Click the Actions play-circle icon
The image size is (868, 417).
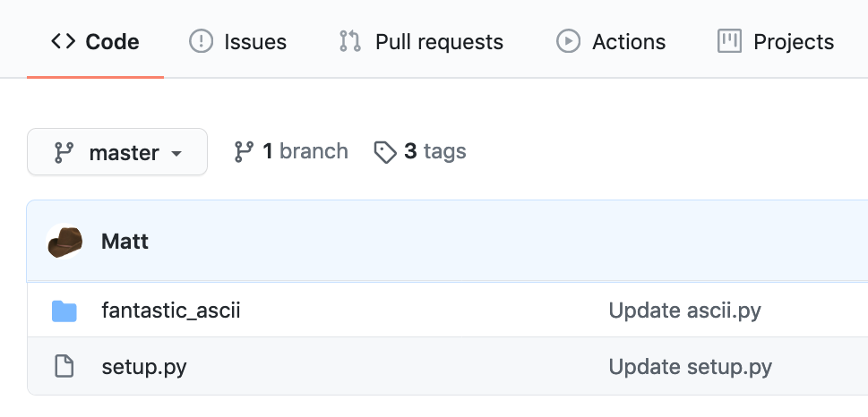(568, 41)
